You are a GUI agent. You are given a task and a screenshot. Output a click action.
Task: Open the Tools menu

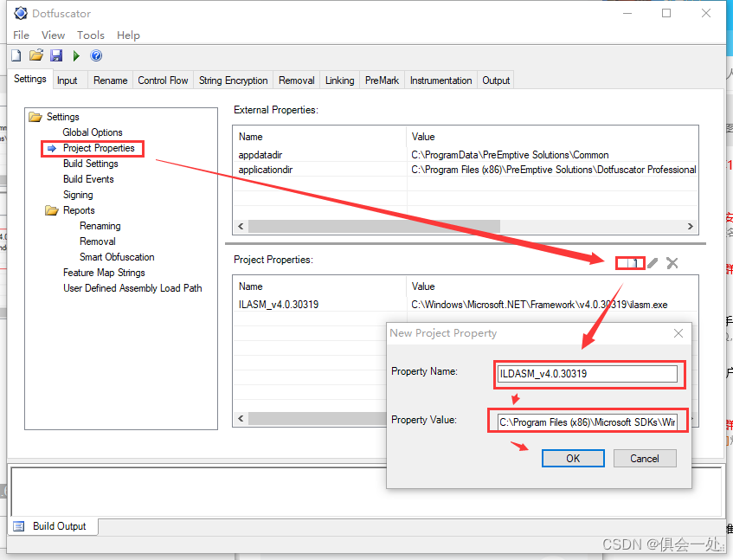[91, 35]
